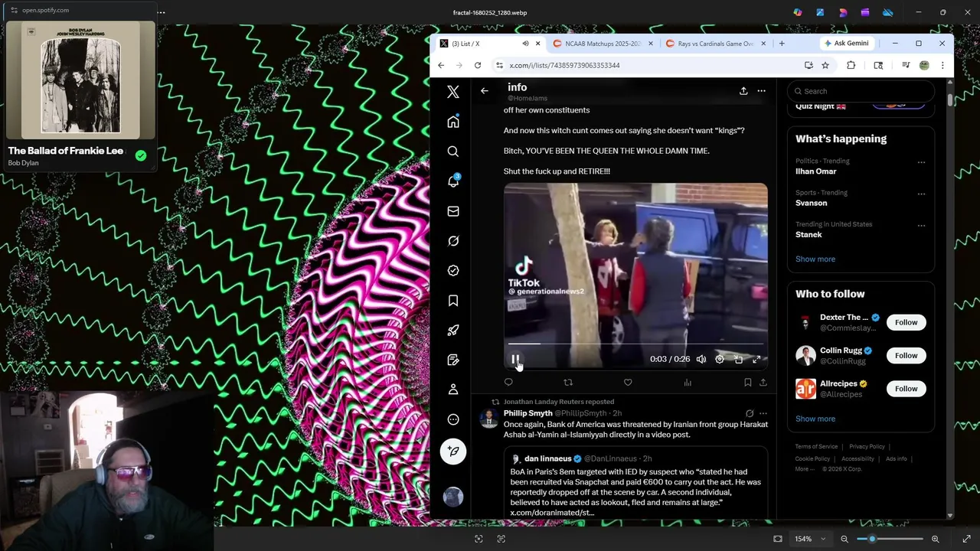Open video settings gear
980x551 pixels.
click(x=720, y=359)
